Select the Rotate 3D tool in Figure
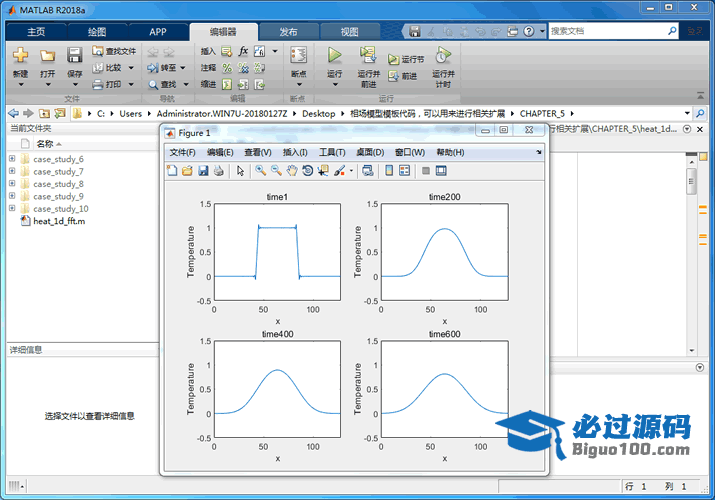 pyautogui.click(x=307, y=170)
